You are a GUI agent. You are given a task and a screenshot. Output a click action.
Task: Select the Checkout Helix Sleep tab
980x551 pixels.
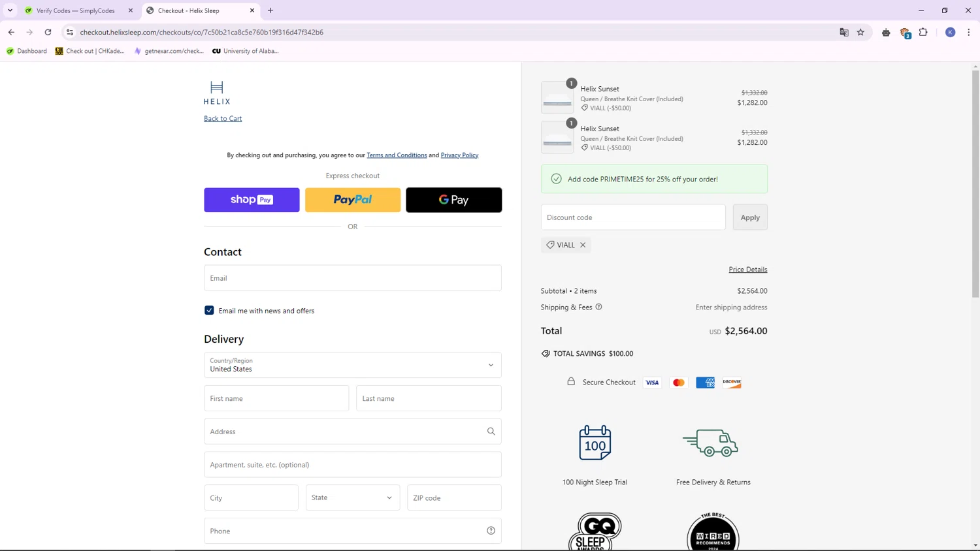coord(199,10)
